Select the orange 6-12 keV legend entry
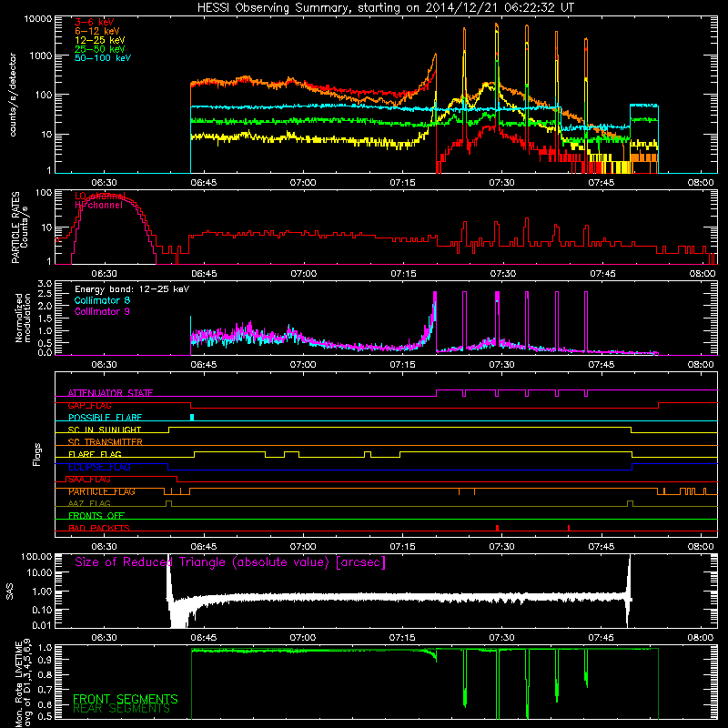The width and height of the screenshot is (728, 728). click(97, 31)
